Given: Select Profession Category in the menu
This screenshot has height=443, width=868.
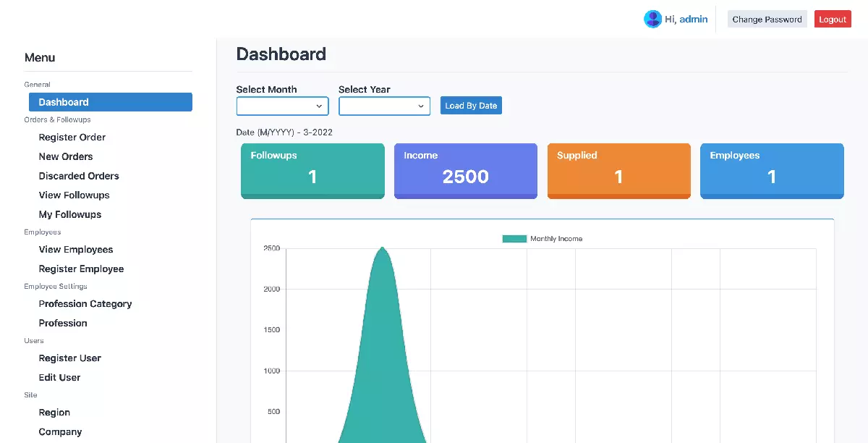Looking at the screenshot, I should point(85,304).
